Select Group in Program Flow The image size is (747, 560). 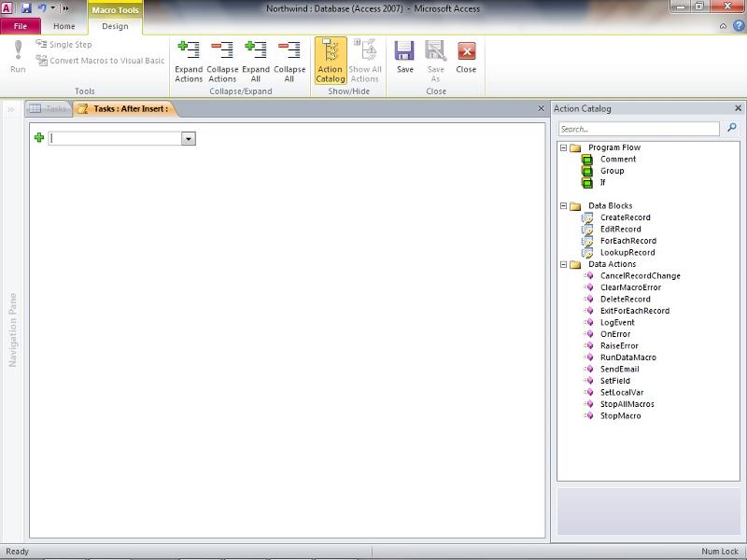point(613,171)
